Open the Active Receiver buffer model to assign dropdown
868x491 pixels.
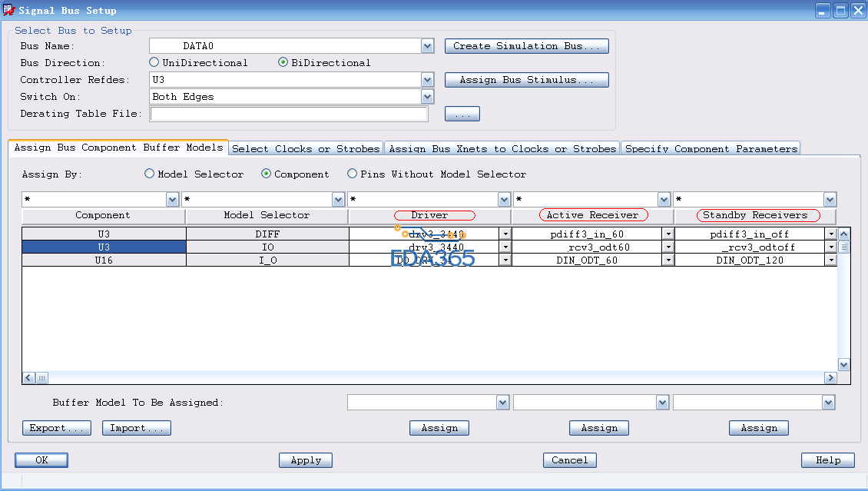click(x=662, y=403)
